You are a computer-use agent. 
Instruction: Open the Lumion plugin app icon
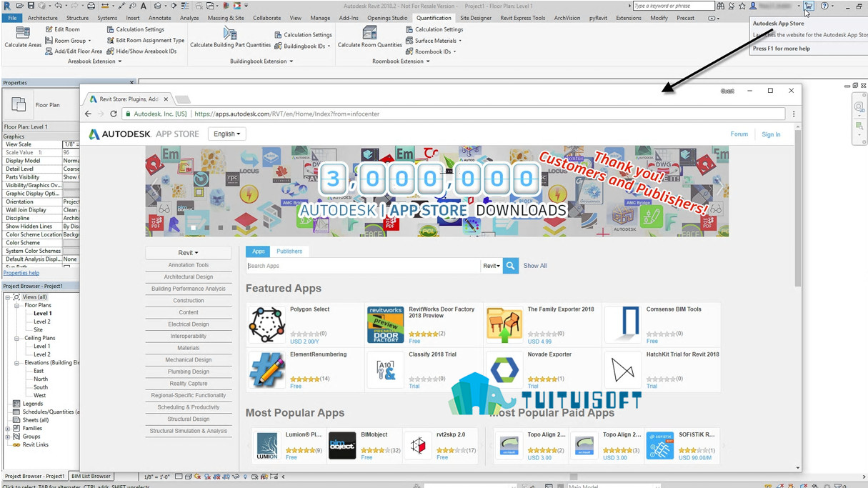267,446
